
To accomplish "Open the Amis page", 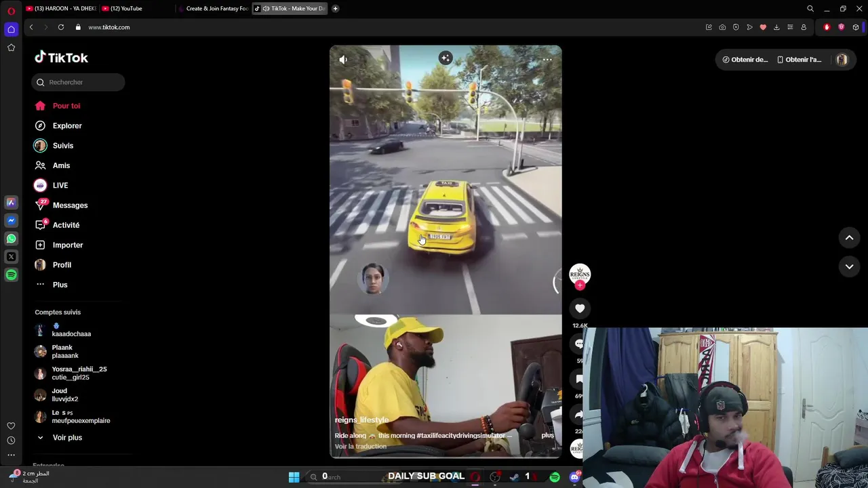I will (61, 165).
